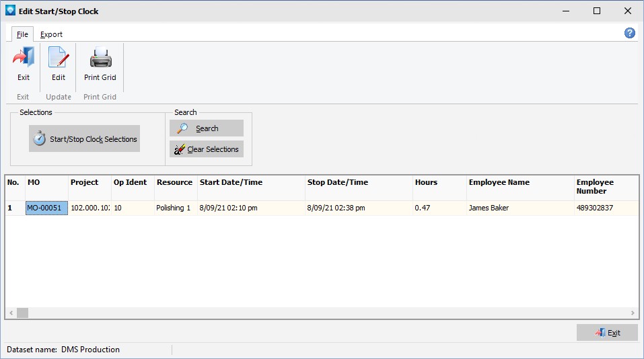Click the Hours column header

pos(439,188)
